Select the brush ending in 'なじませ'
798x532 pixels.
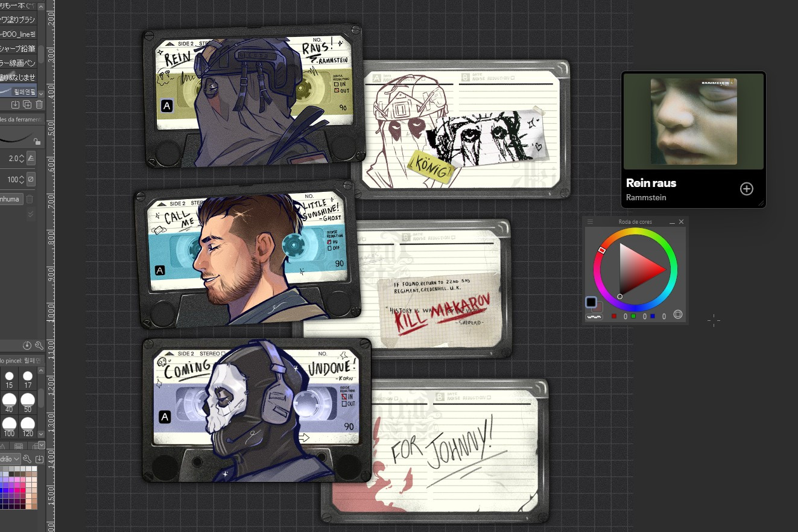tap(18, 77)
